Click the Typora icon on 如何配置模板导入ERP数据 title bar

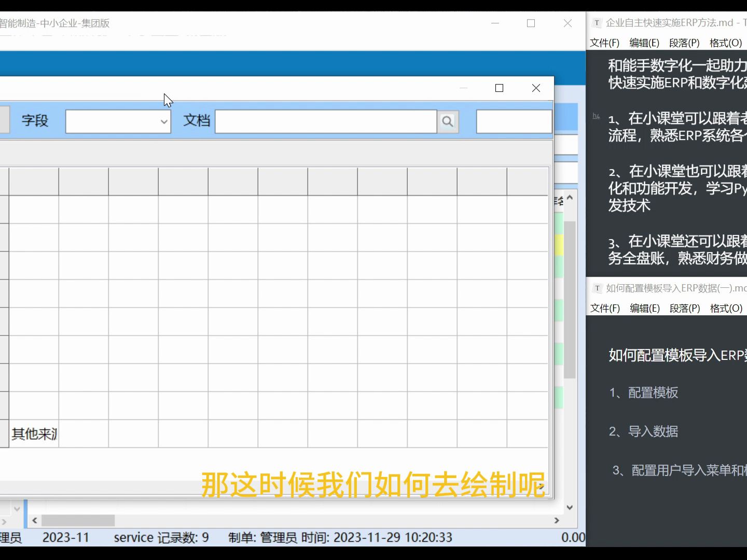point(597,288)
